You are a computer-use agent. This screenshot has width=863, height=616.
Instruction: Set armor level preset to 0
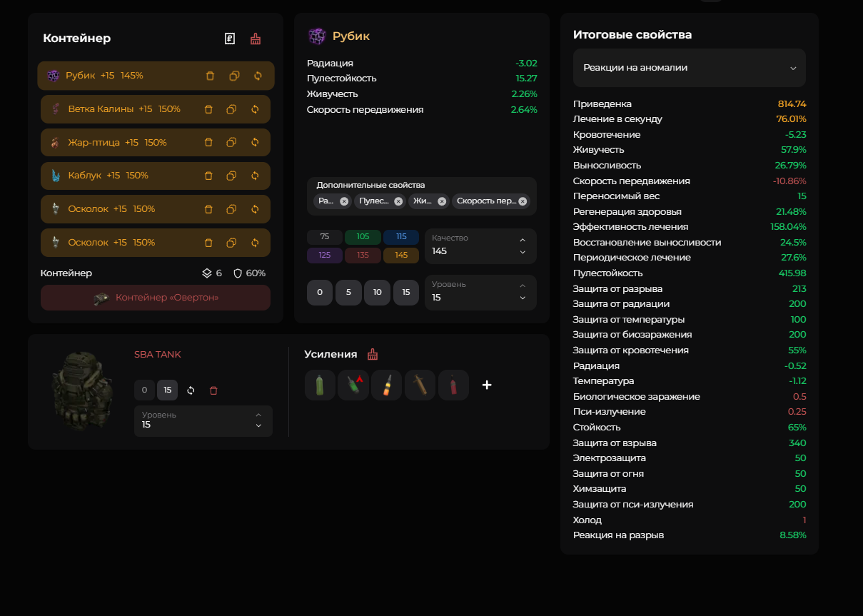pos(144,390)
